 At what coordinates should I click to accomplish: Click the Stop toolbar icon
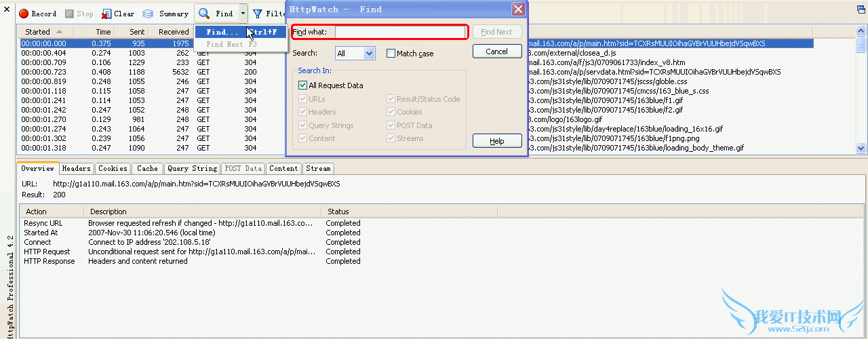[x=69, y=14]
